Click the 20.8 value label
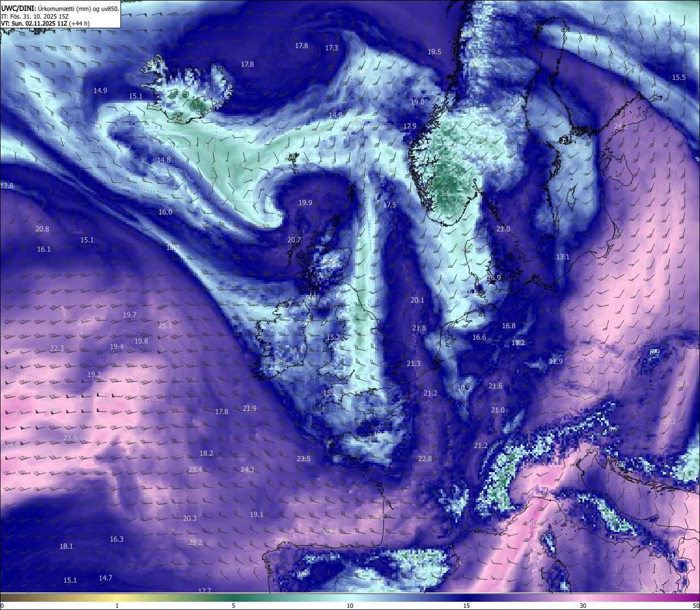The height and width of the screenshot is (610, 700). tap(42, 229)
